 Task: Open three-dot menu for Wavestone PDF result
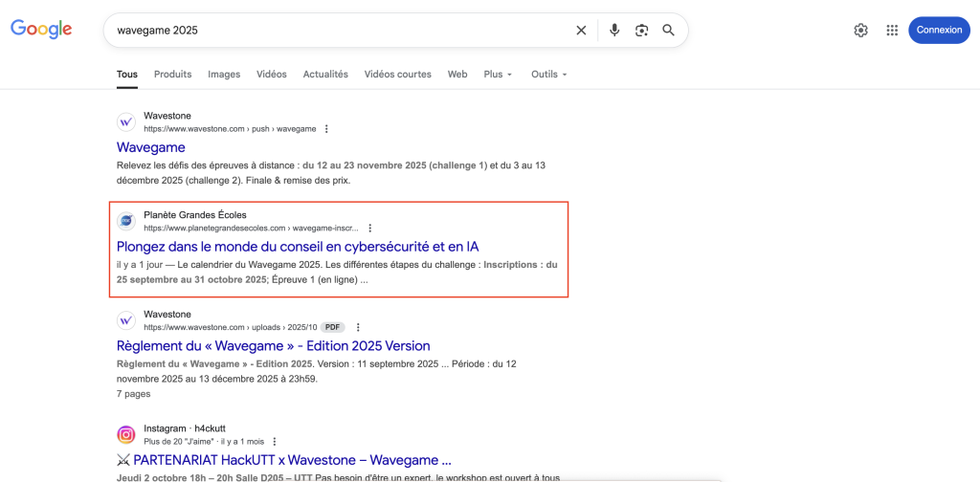[x=359, y=327]
